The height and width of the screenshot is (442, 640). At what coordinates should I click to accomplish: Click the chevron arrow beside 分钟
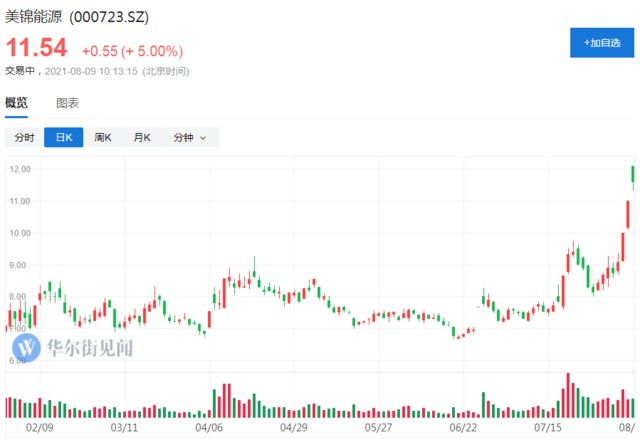(203, 138)
